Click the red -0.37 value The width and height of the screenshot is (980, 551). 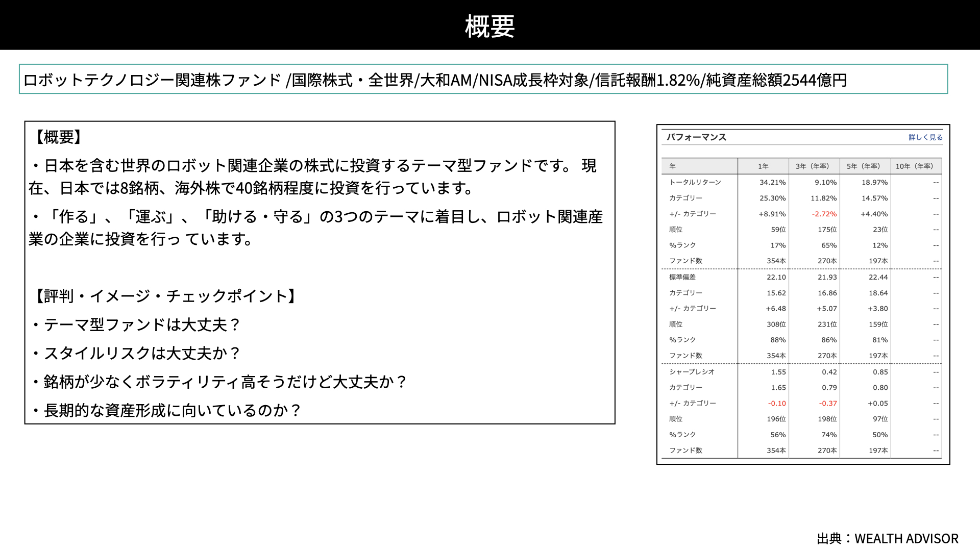828,403
